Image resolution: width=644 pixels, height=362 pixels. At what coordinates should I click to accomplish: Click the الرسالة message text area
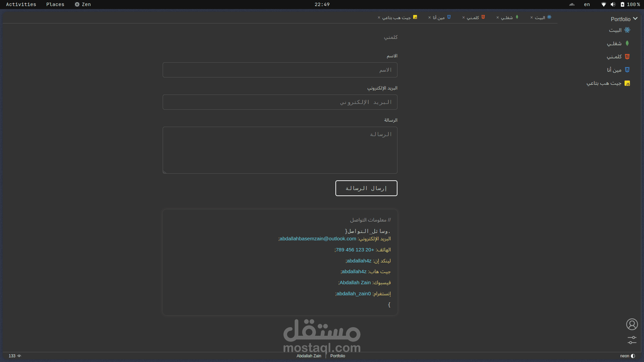click(280, 150)
